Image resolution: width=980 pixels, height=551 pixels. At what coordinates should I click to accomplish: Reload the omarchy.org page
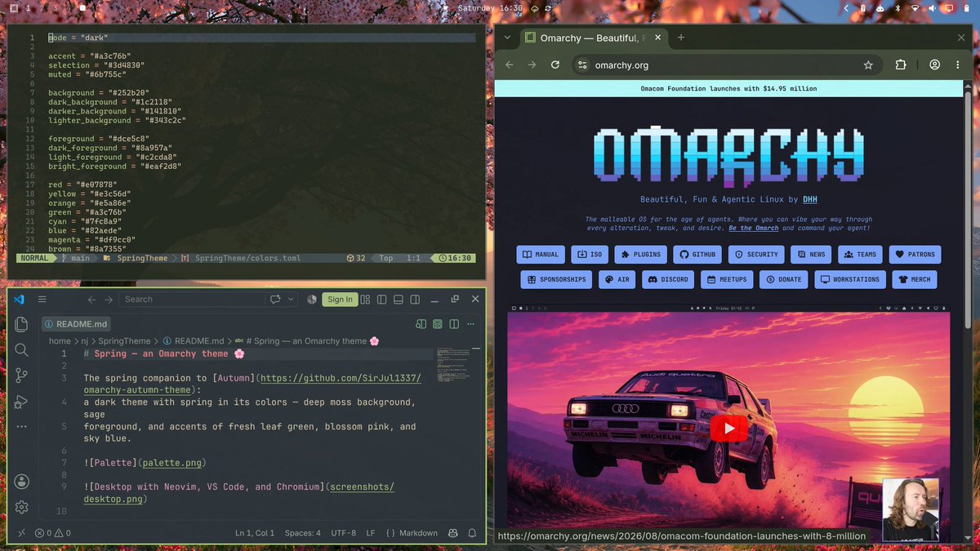click(x=555, y=64)
